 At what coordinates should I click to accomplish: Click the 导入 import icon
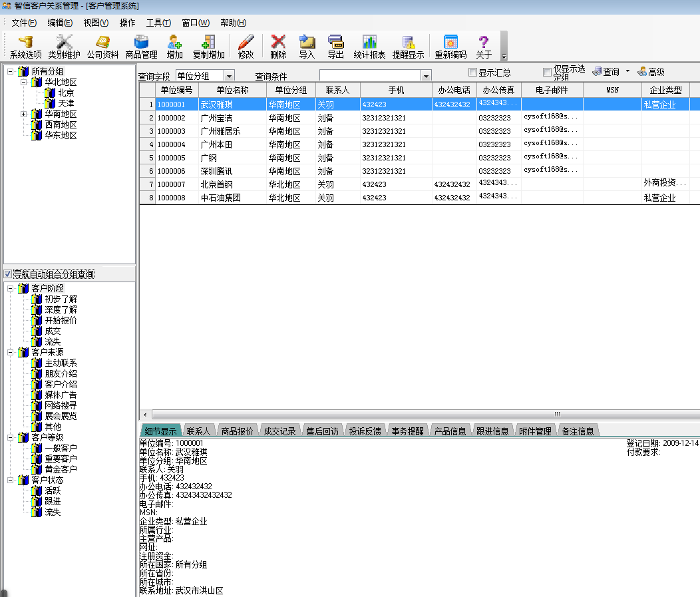click(x=307, y=47)
